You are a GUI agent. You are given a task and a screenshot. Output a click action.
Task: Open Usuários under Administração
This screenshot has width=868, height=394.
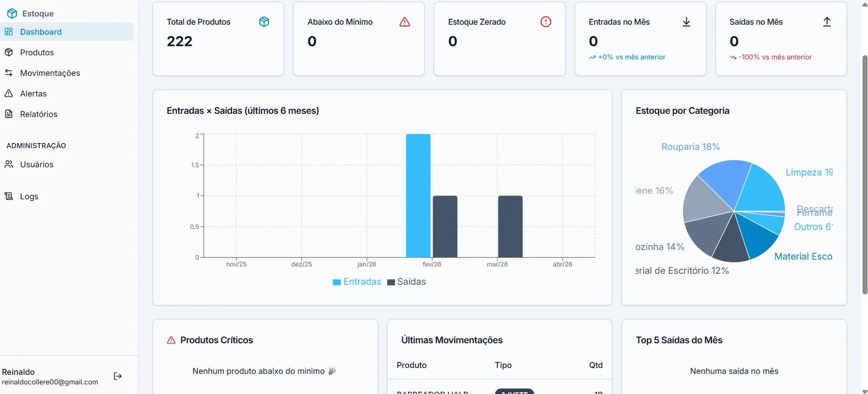[67, 164]
